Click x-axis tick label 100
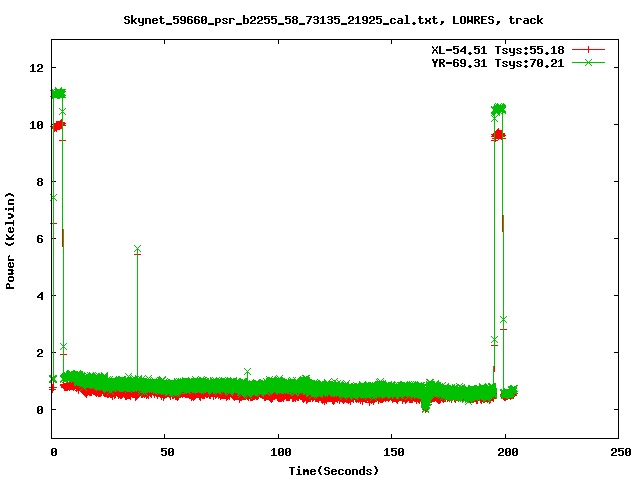 click(280, 452)
